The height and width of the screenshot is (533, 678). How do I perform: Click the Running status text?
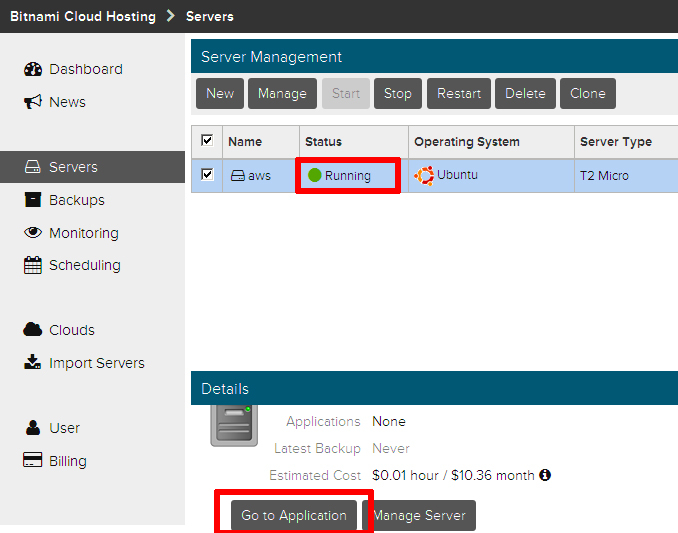tap(348, 176)
